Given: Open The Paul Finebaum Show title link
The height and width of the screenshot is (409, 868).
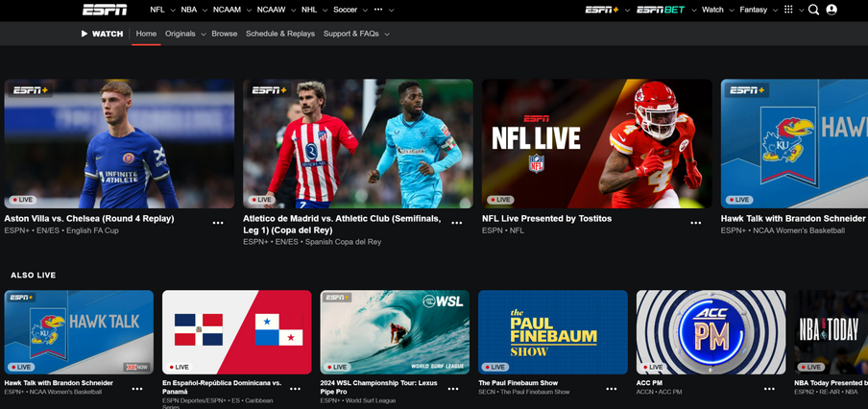Looking at the screenshot, I should point(518,383).
